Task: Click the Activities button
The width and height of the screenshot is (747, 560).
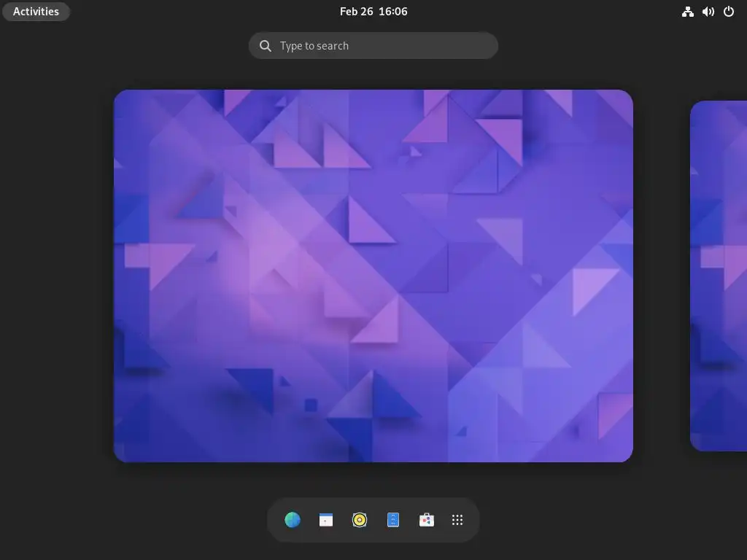Action: [36, 12]
